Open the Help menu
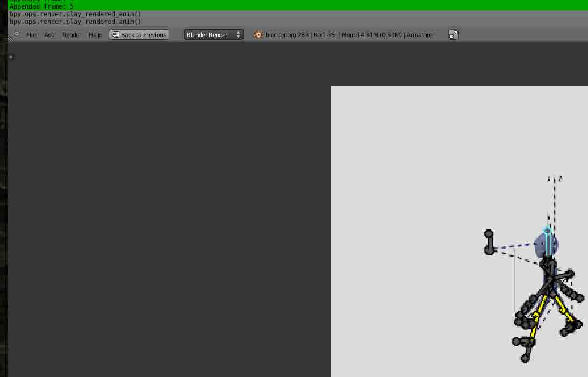This screenshot has height=377, width=588. pyautogui.click(x=95, y=35)
